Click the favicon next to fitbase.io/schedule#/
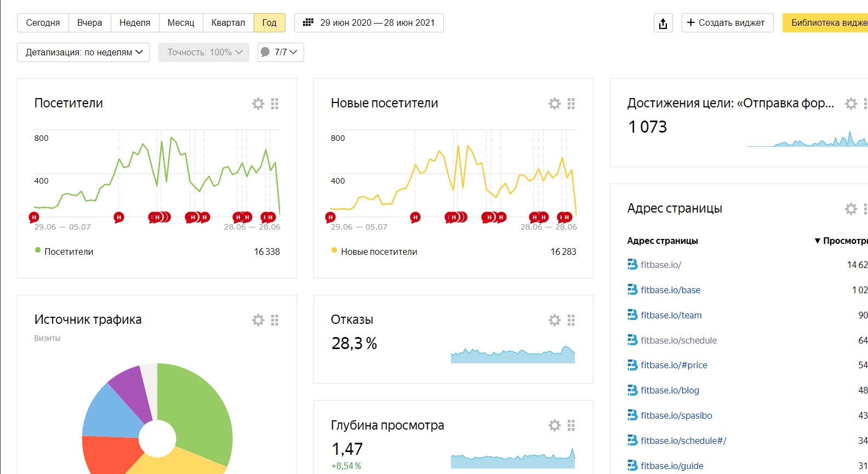This screenshot has height=474, width=868. pos(632,441)
